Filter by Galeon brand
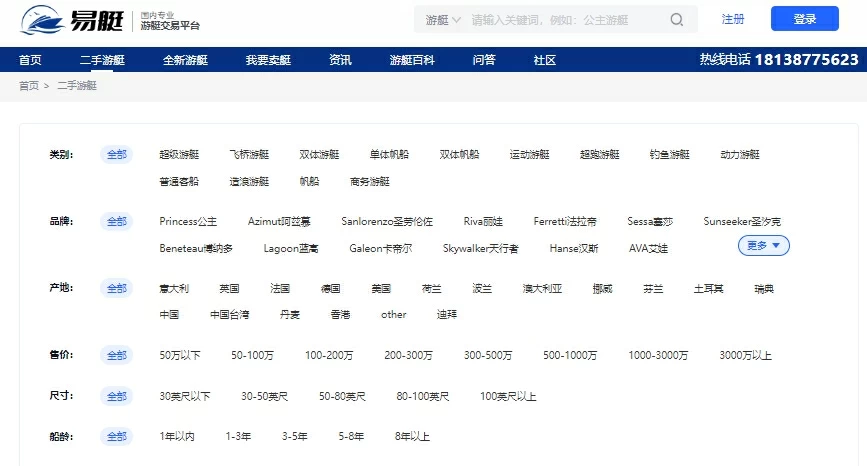867x466 pixels. (380, 248)
